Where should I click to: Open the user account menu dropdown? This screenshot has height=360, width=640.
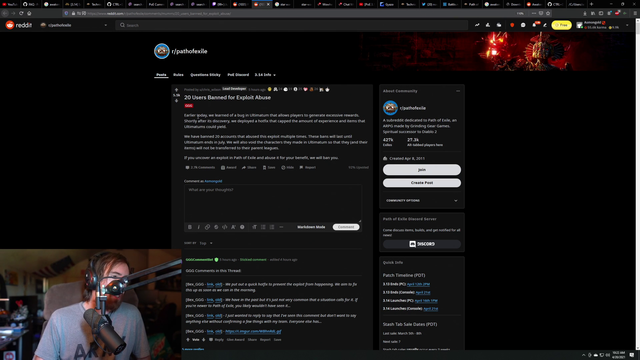pyautogui.click(x=603, y=25)
